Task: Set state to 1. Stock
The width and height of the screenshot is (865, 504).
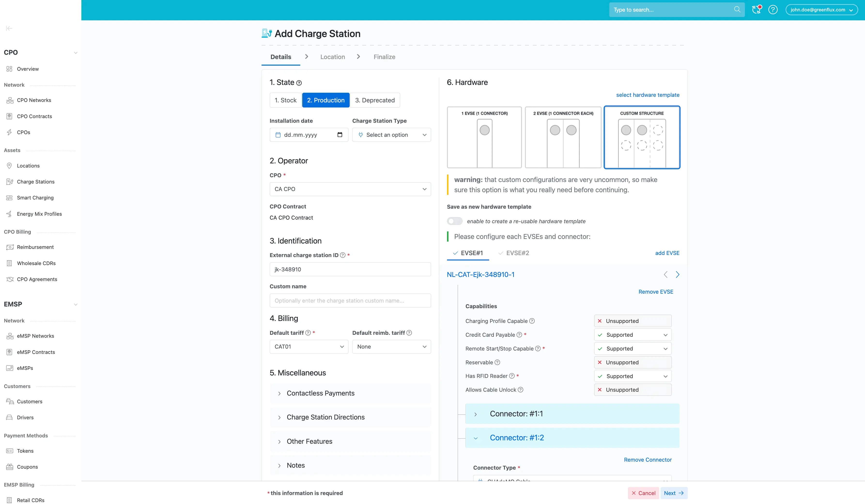Action: point(285,100)
